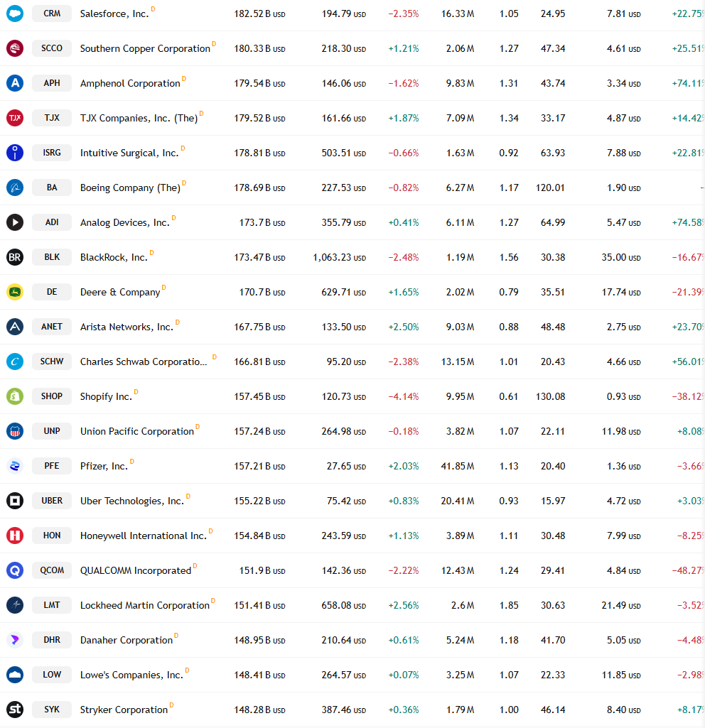Click the Salesforce cloud logo icon
Viewport: 705px width, 728px height.
point(15,13)
